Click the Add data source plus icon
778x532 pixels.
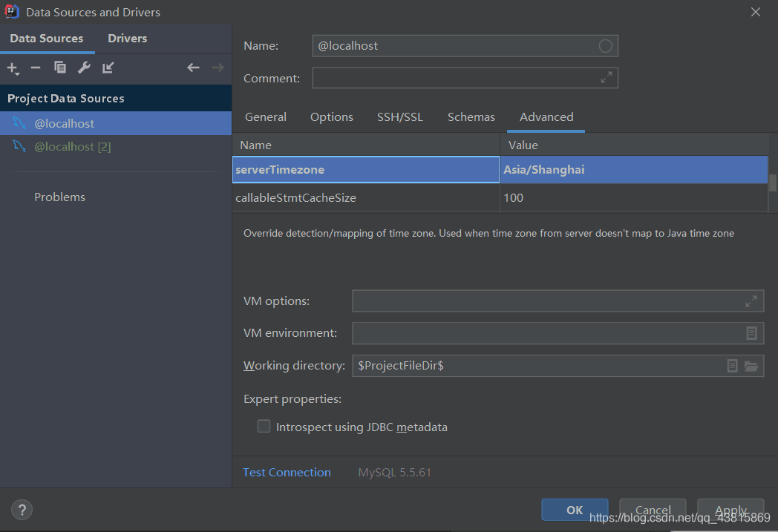click(13, 68)
